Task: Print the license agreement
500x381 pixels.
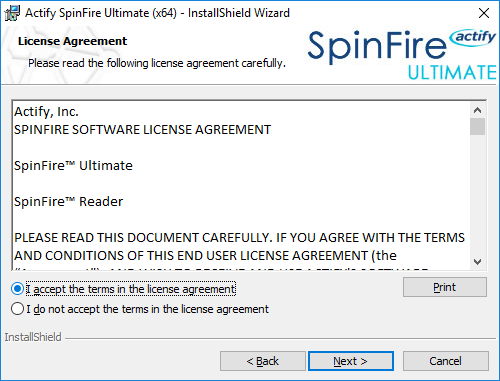Action: pos(445,287)
